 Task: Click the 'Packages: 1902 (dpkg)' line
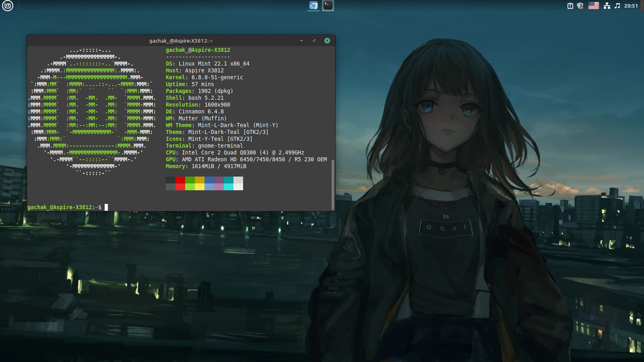pos(200,91)
